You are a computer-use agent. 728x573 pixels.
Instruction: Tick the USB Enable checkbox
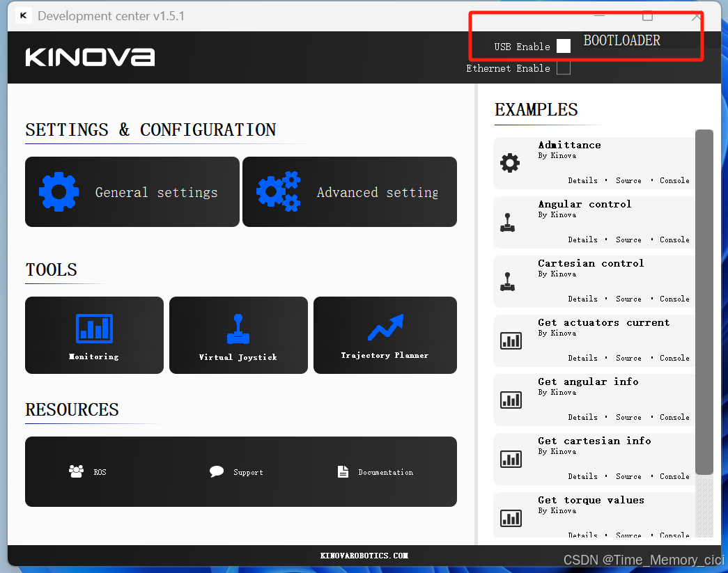[x=563, y=46]
